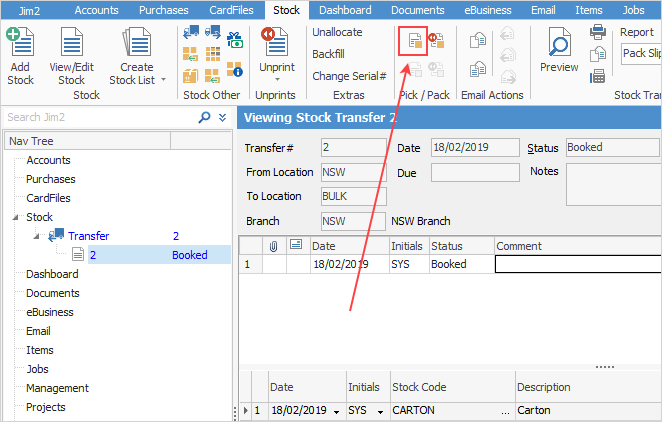Click the Print Pick document icon in Pick / Pack
The image size is (662, 422).
[413, 41]
